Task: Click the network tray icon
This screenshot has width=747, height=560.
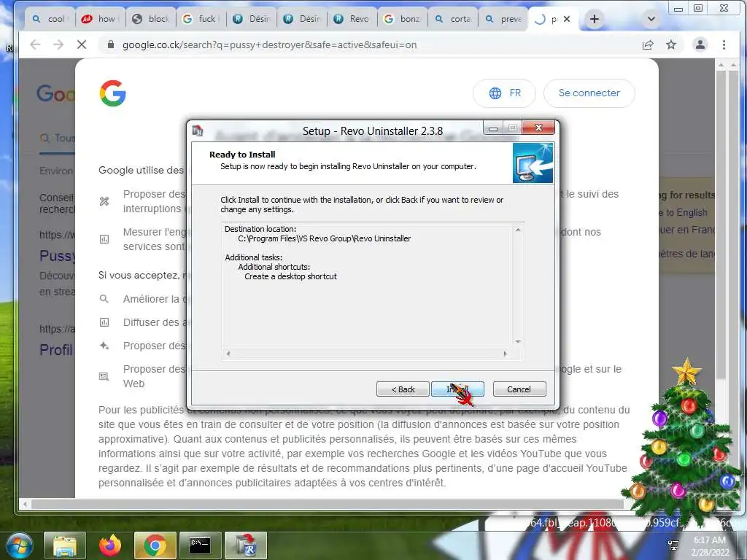Action: tap(673, 545)
